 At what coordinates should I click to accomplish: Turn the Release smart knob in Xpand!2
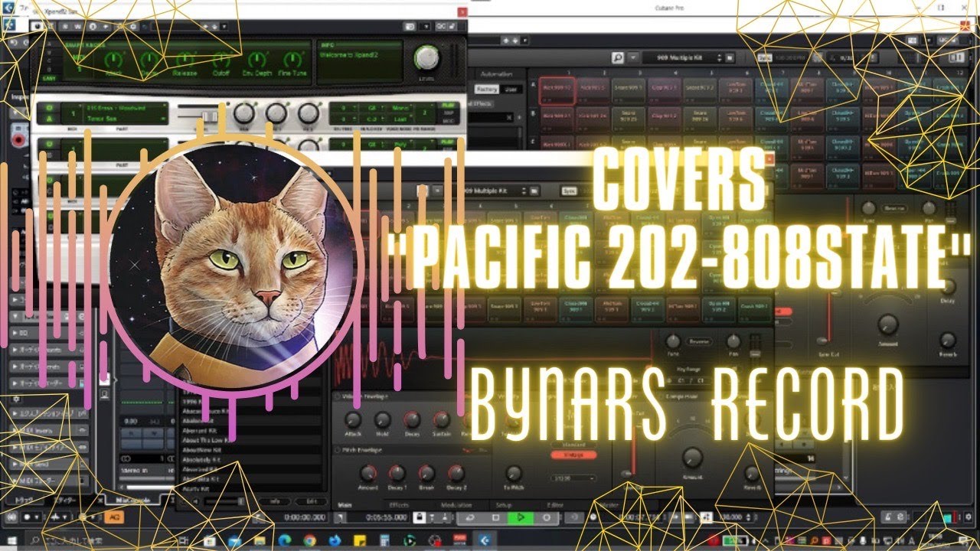click(185, 60)
